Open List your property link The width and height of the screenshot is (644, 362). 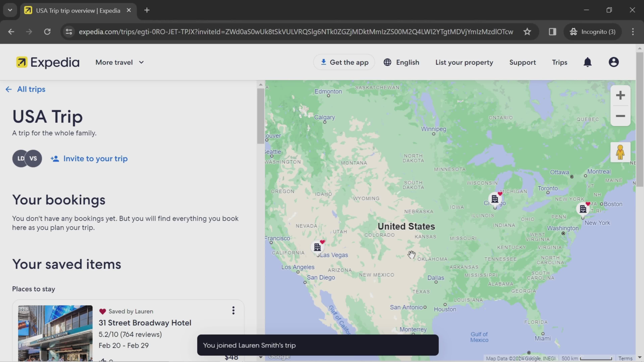(x=464, y=62)
